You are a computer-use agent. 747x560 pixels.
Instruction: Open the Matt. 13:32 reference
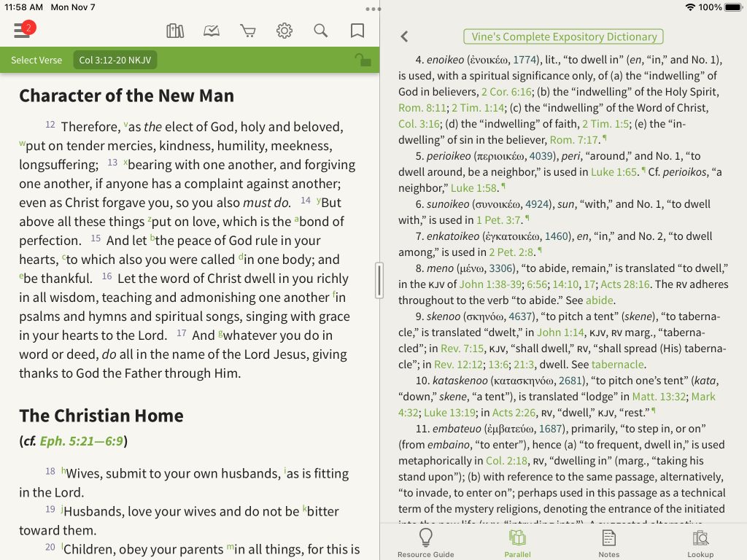659,397
